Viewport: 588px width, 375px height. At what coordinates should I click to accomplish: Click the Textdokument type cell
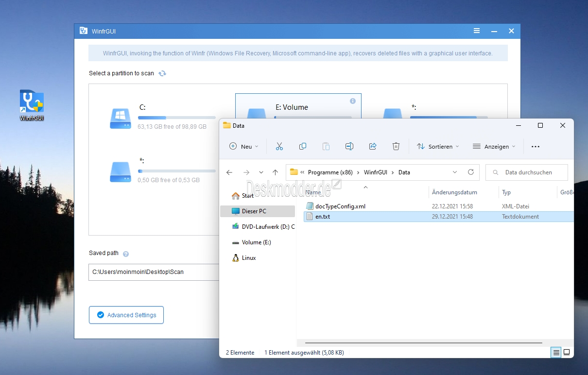520,217
